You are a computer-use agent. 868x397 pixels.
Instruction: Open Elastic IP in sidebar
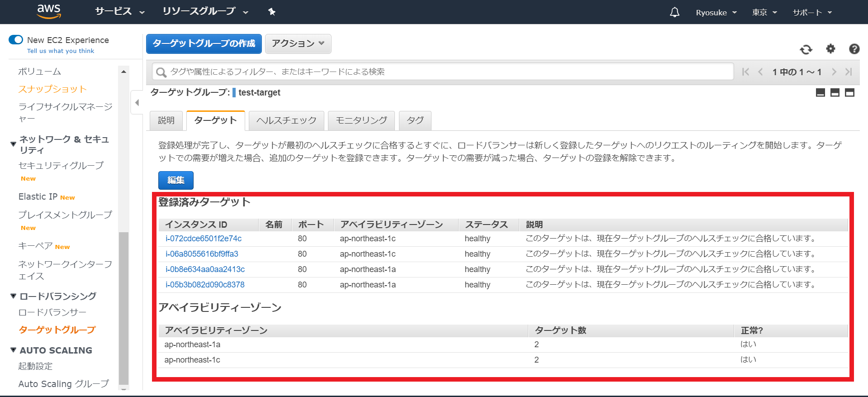pyautogui.click(x=38, y=196)
